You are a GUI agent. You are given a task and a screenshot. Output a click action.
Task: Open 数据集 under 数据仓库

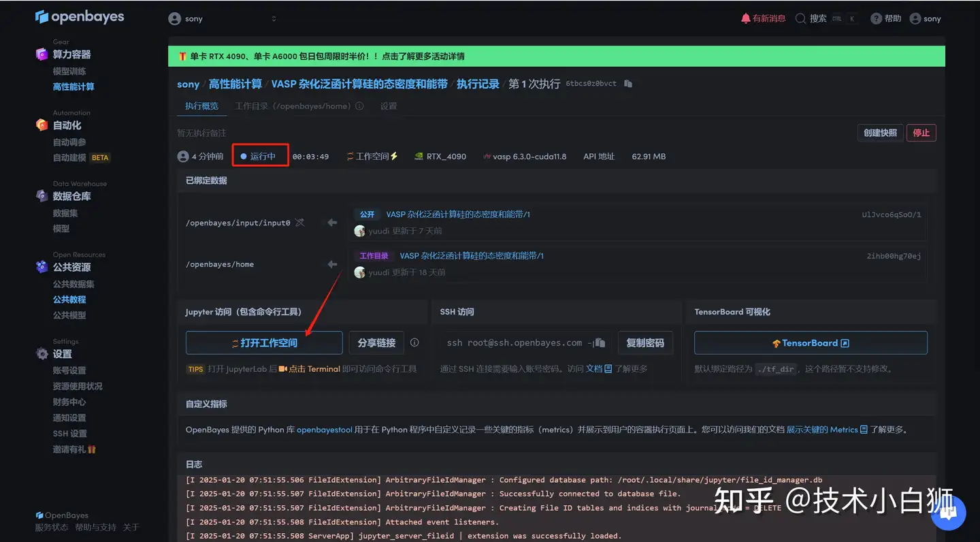65,213
